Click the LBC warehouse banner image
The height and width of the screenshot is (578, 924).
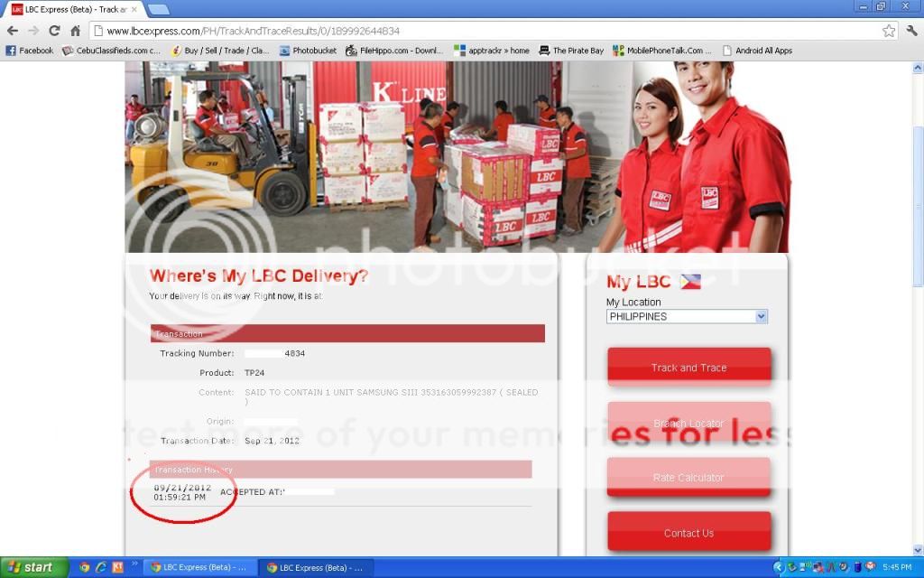coord(457,157)
